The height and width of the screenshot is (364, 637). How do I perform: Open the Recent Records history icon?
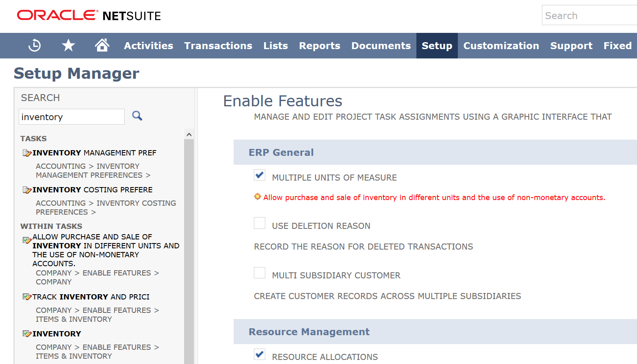[35, 45]
